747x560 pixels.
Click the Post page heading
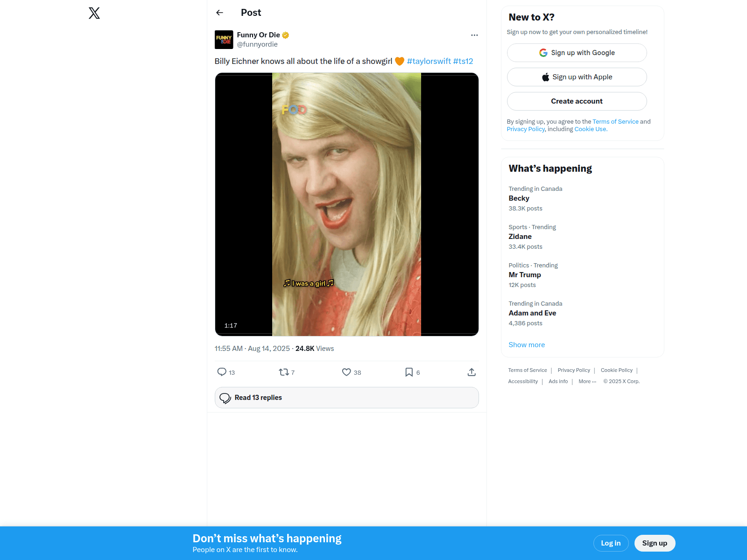[251, 13]
